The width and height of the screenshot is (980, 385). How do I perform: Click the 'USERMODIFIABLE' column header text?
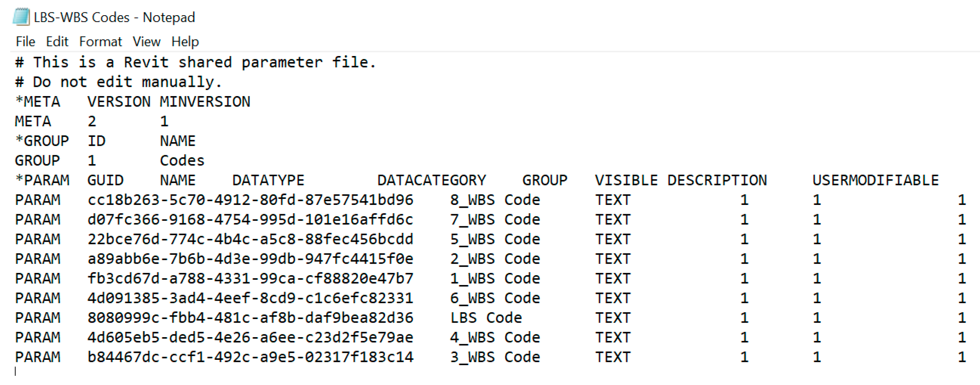pos(875,180)
